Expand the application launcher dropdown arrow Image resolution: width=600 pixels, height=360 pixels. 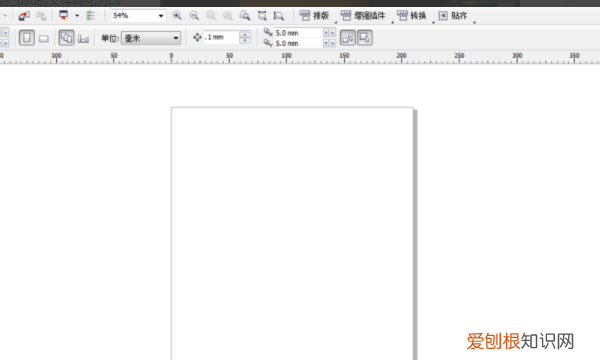point(77,16)
